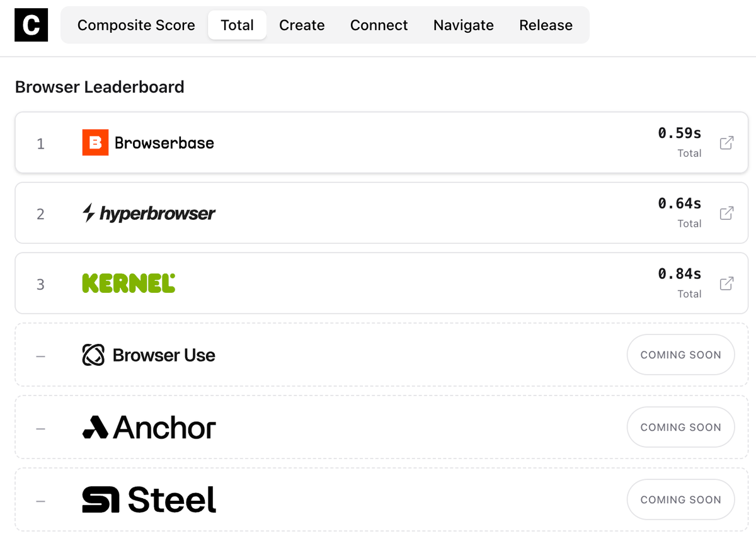Viewport: 756px width, 546px height.
Task: Open the black C logo in top corner
Action: 31,25
